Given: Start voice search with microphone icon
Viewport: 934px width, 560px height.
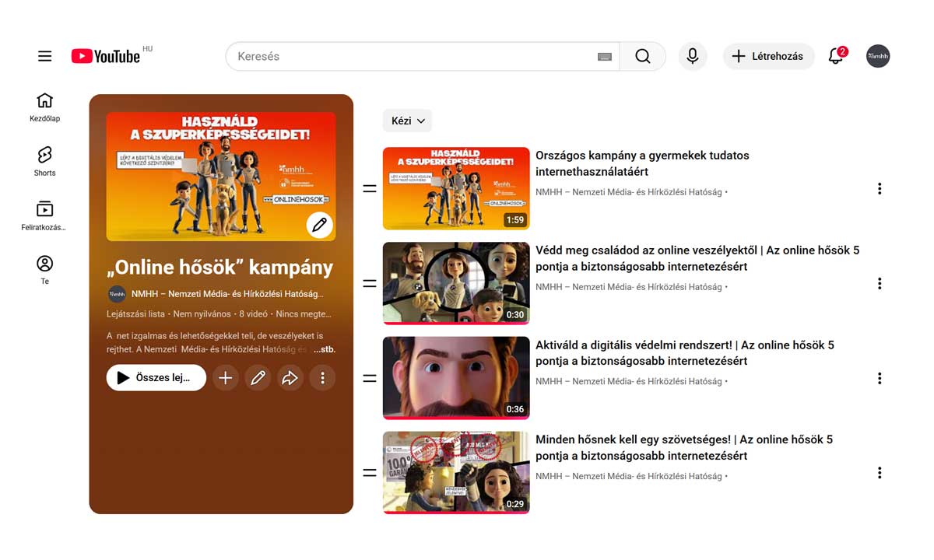Looking at the screenshot, I should 692,56.
